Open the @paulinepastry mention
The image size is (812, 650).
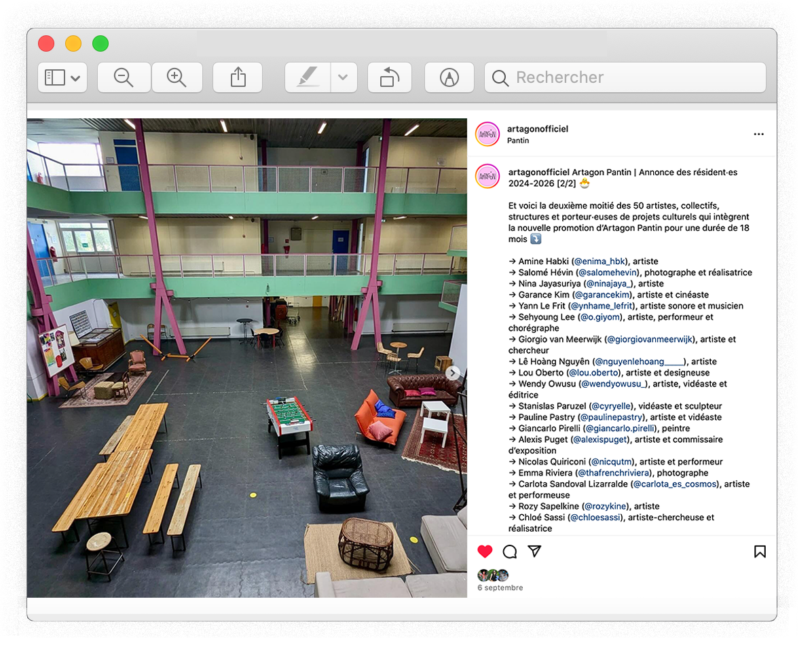(612, 418)
